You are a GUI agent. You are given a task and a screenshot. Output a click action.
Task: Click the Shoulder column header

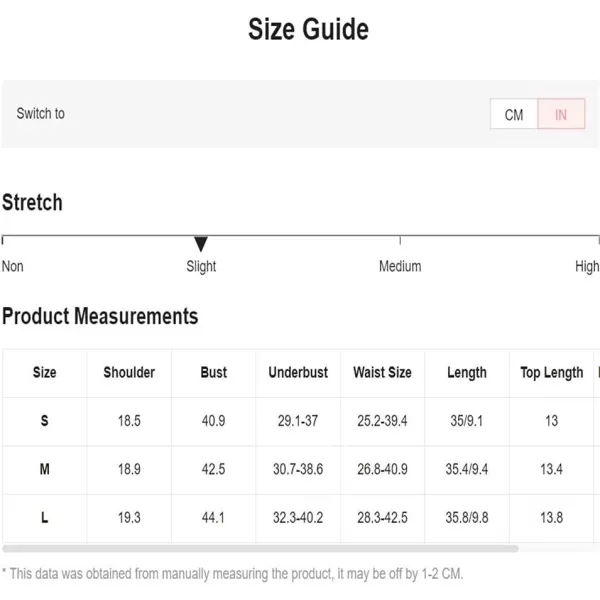click(x=129, y=372)
